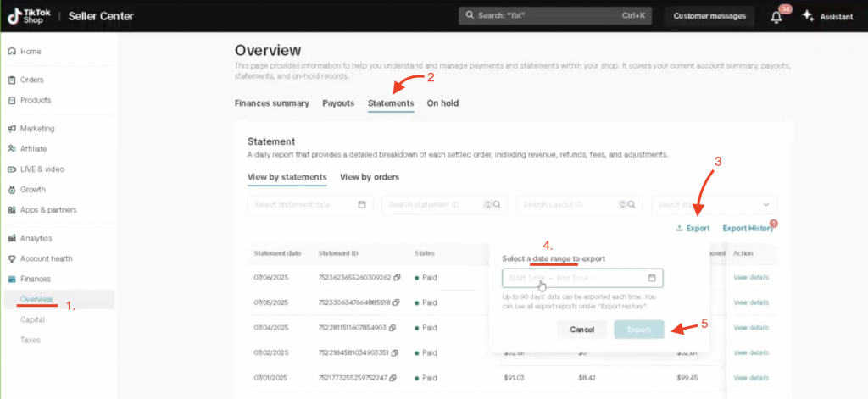Open Finances section in sidebar
The image size is (868, 399).
click(35, 279)
